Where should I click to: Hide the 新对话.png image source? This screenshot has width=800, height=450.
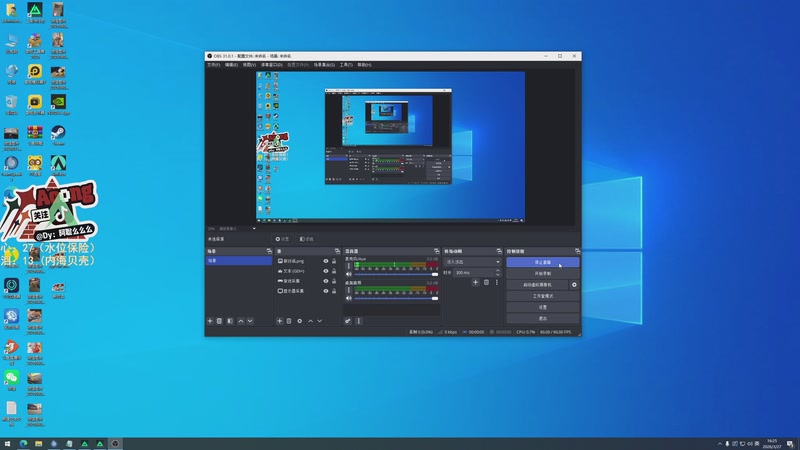(x=326, y=261)
